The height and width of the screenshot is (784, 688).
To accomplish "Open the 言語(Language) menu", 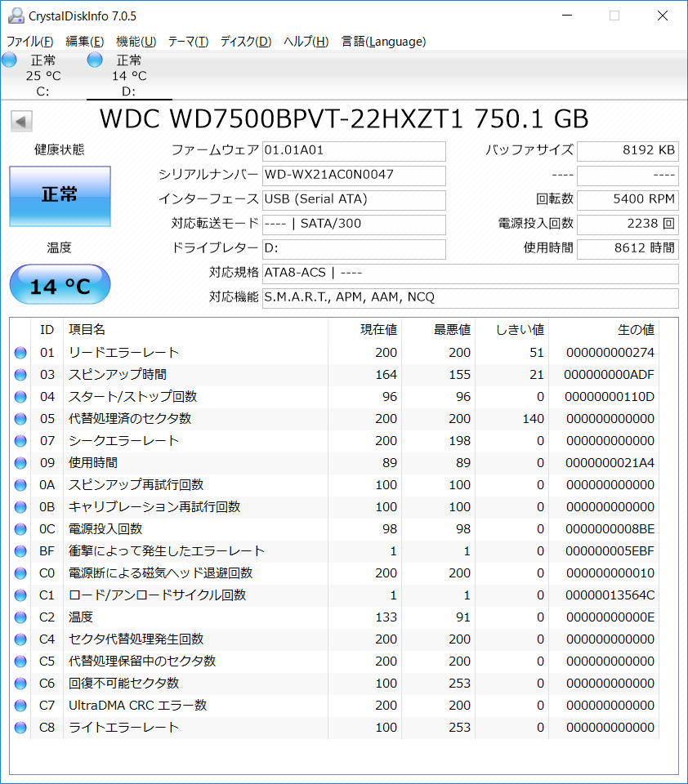I will (384, 42).
